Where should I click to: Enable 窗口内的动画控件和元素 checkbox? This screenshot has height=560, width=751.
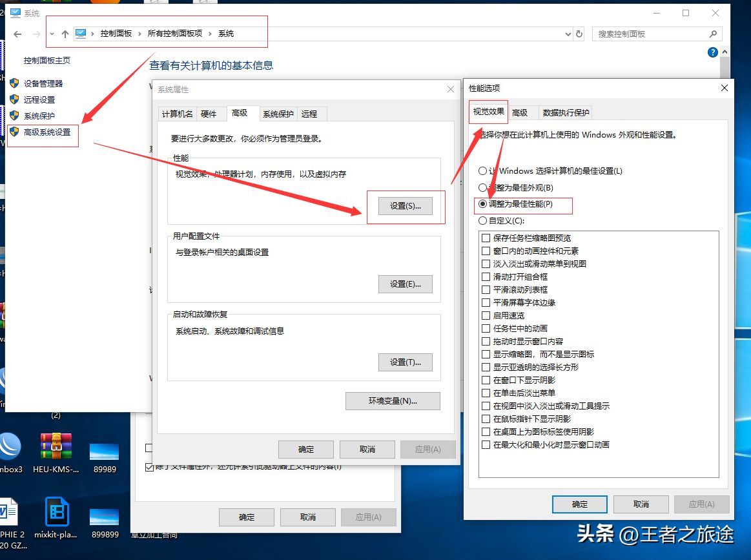[486, 251]
